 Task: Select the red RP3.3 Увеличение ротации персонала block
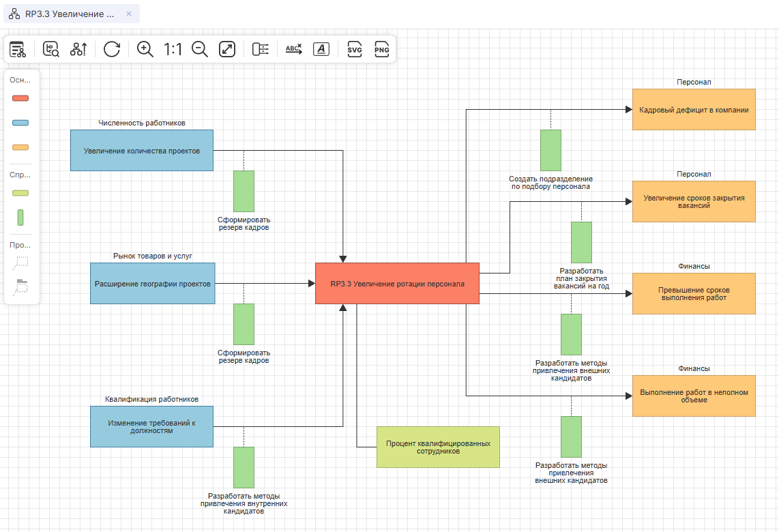coord(397,283)
